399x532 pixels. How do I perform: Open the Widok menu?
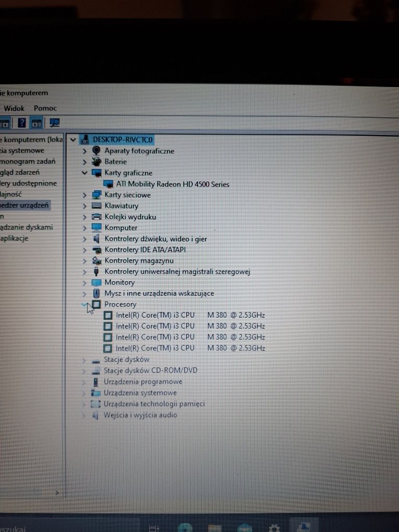click(14, 108)
